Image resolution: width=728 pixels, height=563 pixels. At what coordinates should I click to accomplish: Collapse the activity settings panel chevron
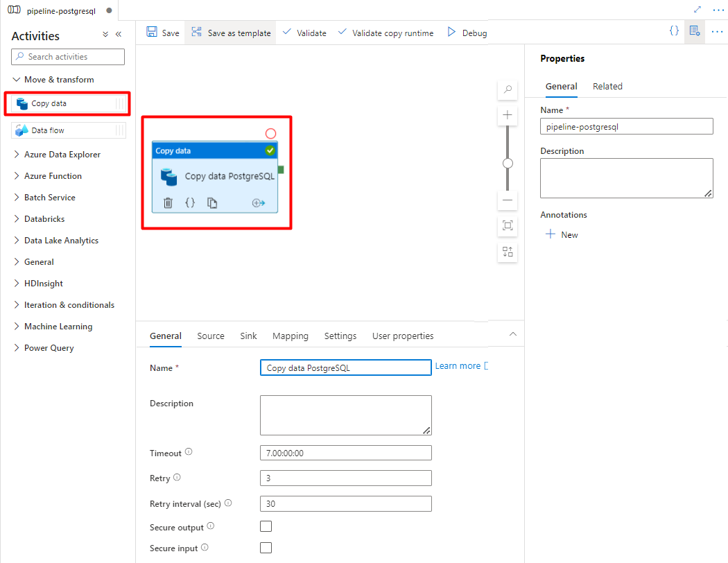tap(512, 334)
